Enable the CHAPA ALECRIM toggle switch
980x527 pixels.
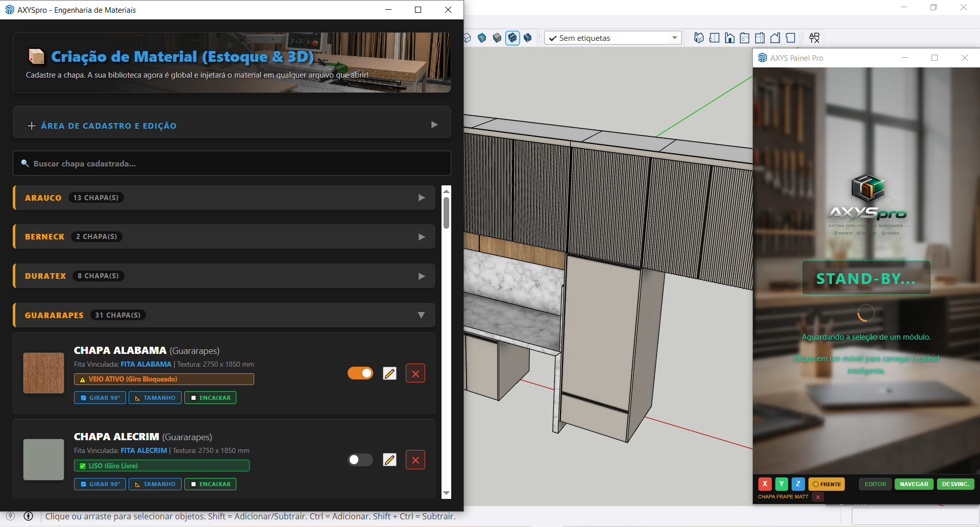click(360, 460)
